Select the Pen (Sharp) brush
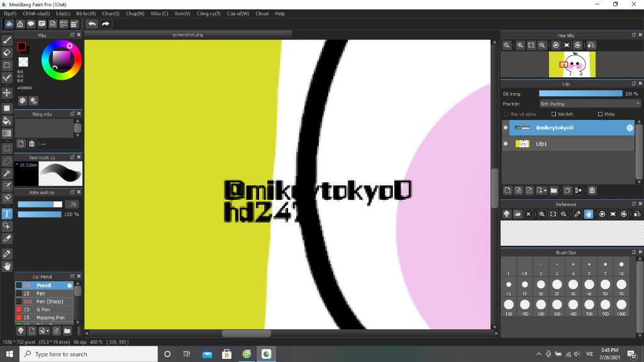Screen dimensions: 644x362 [x=45, y=301]
